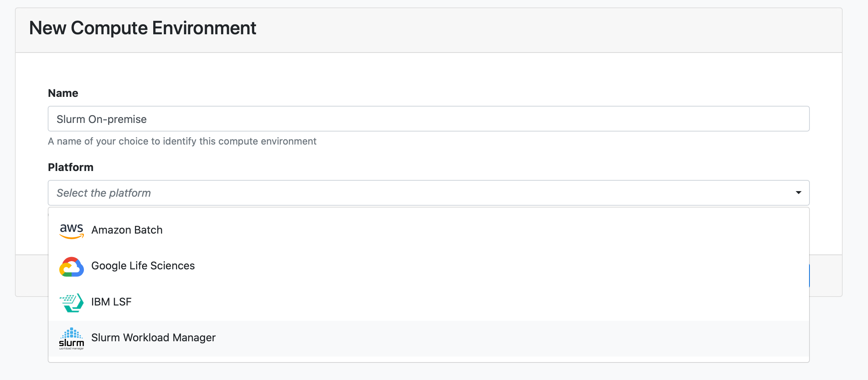Image resolution: width=868 pixels, height=380 pixels.
Task: Click the IBM LSF logo icon
Action: tap(72, 302)
